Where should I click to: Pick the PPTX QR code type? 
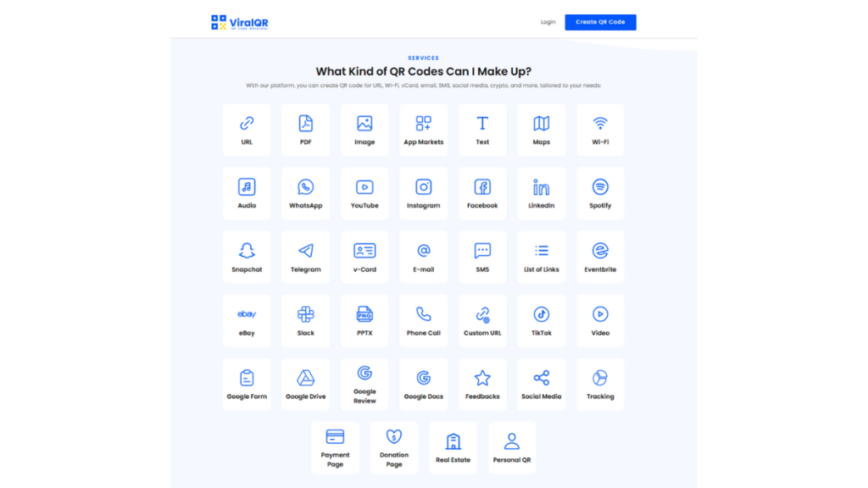coord(364,321)
